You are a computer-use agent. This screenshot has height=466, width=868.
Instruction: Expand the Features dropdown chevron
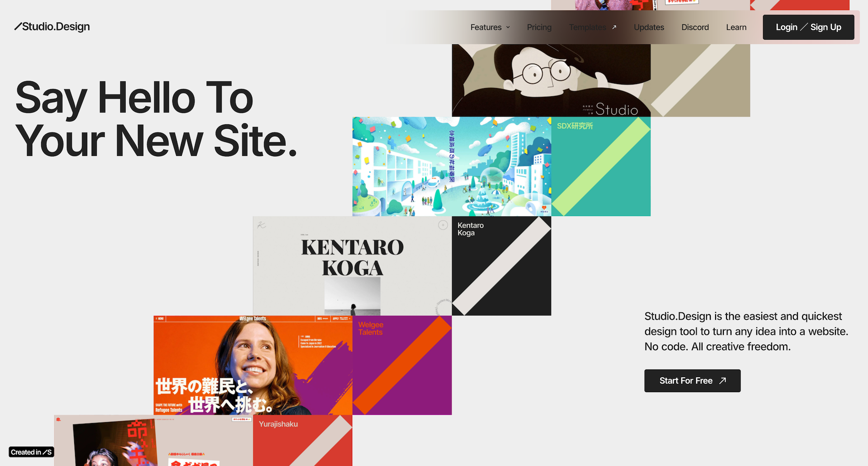tap(508, 27)
